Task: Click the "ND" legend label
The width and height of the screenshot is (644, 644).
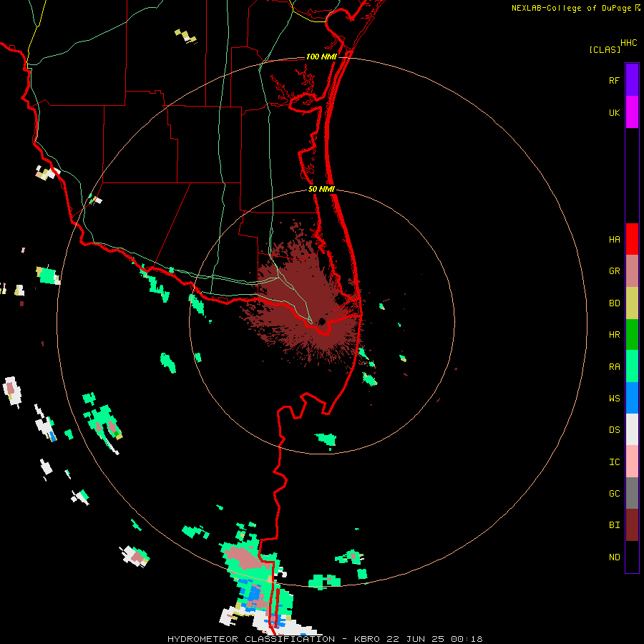Action: click(614, 557)
